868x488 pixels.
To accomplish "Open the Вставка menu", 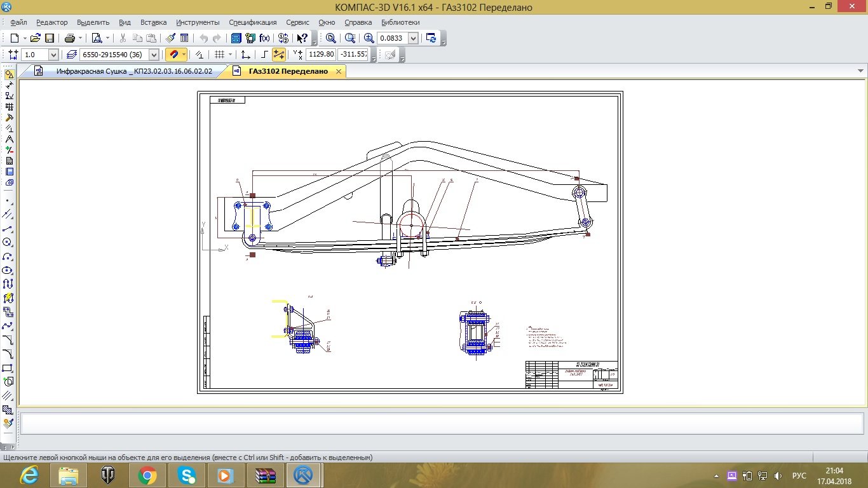I will coord(154,22).
